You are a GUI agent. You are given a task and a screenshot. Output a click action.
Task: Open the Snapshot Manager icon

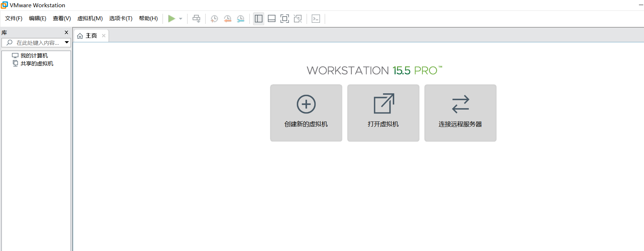point(241,18)
